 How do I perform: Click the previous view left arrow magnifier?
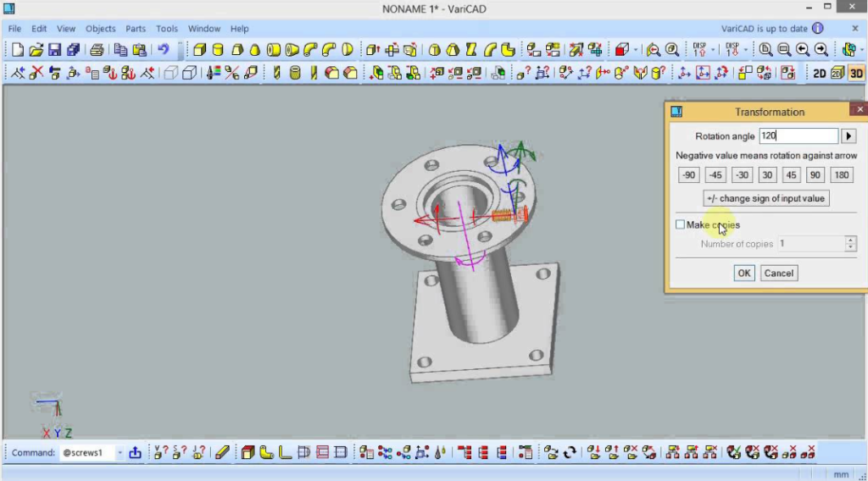tap(803, 50)
